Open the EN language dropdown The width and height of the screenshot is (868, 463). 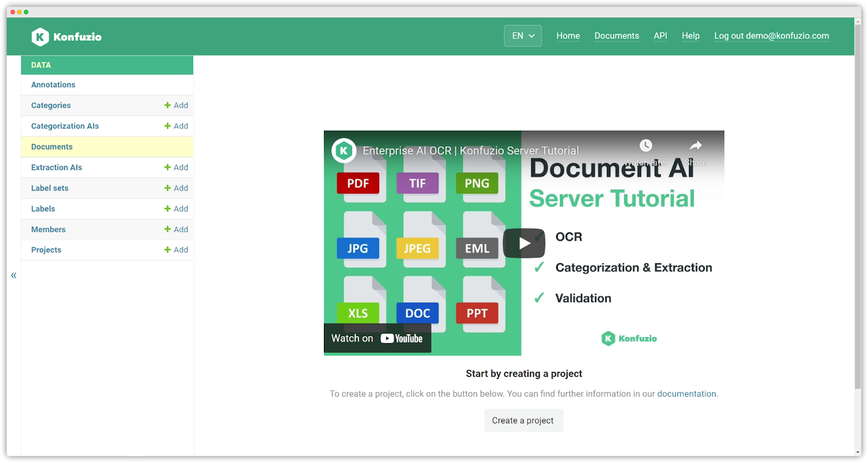coord(523,36)
